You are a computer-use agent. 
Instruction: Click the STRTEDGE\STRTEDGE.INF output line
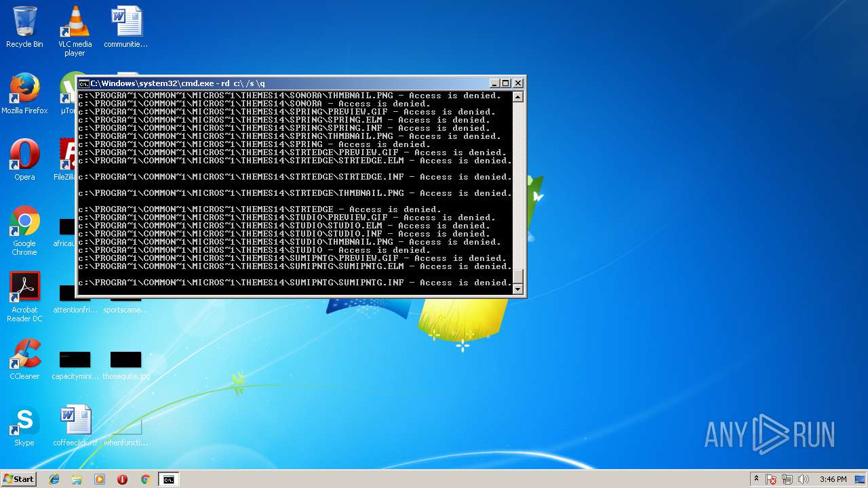tap(295, 177)
